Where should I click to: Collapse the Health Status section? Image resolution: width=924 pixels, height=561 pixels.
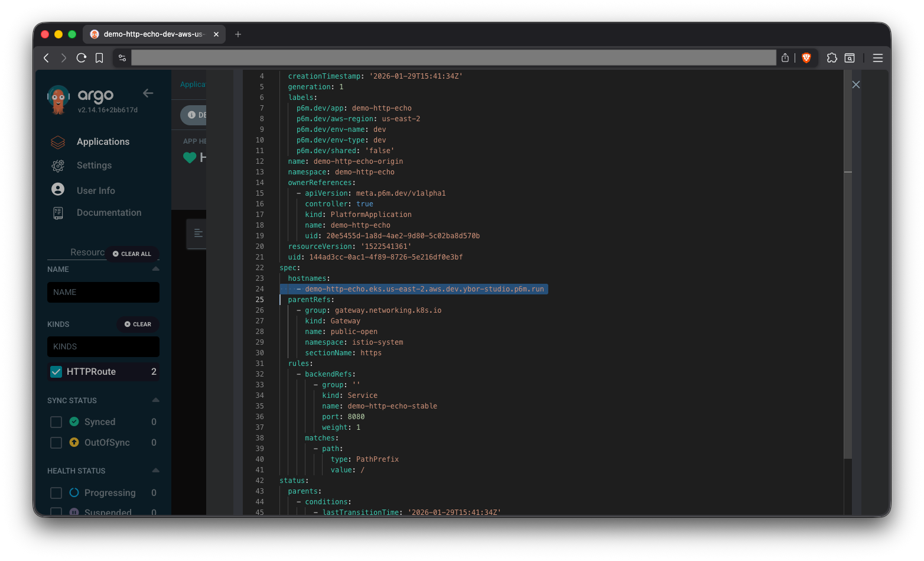155,471
